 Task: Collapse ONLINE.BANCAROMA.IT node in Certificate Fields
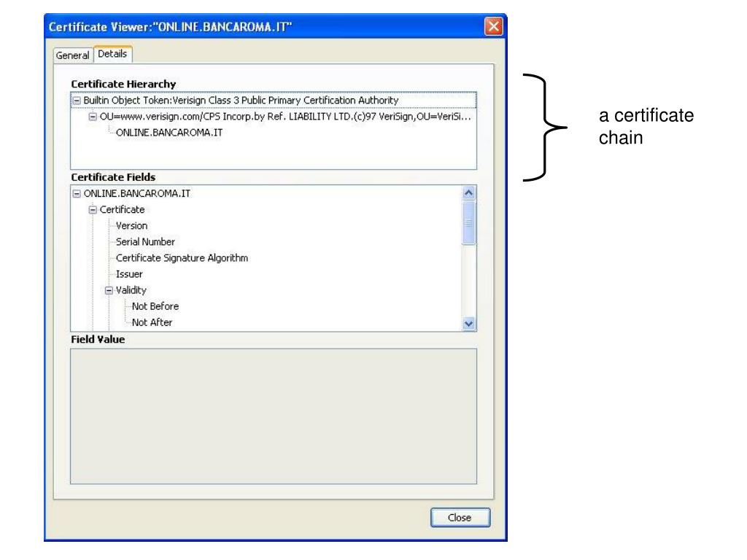tap(77, 194)
